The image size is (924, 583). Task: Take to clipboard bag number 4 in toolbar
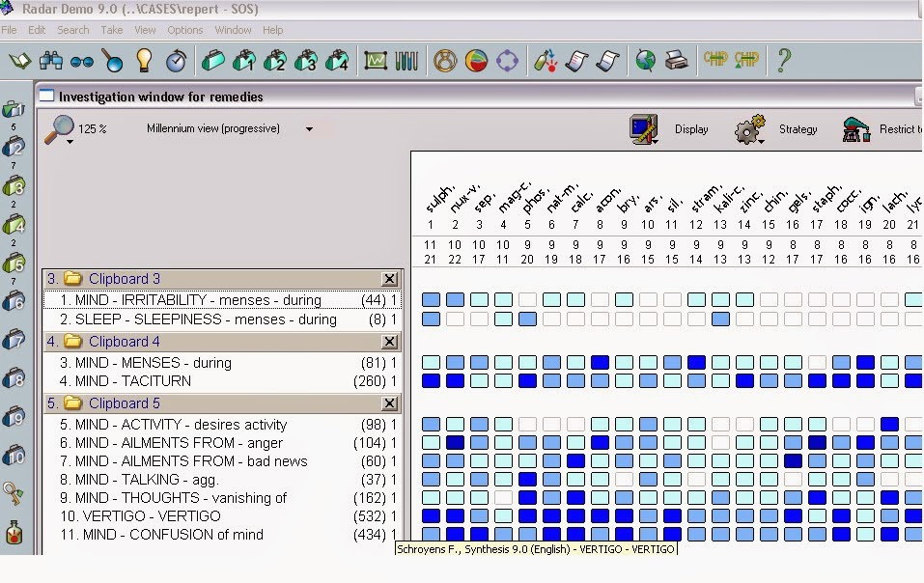pyautogui.click(x=336, y=60)
